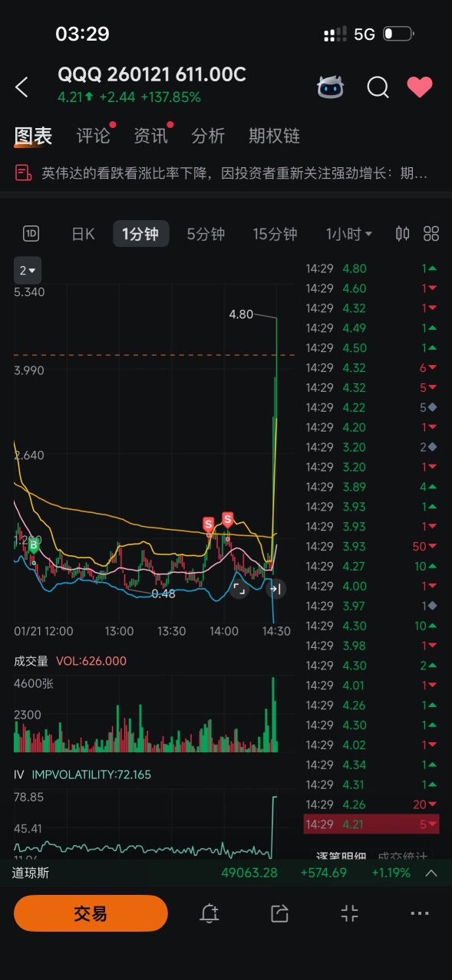Select the 4.20 trade row
This screenshot has height=980, width=452.
(372, 427)
